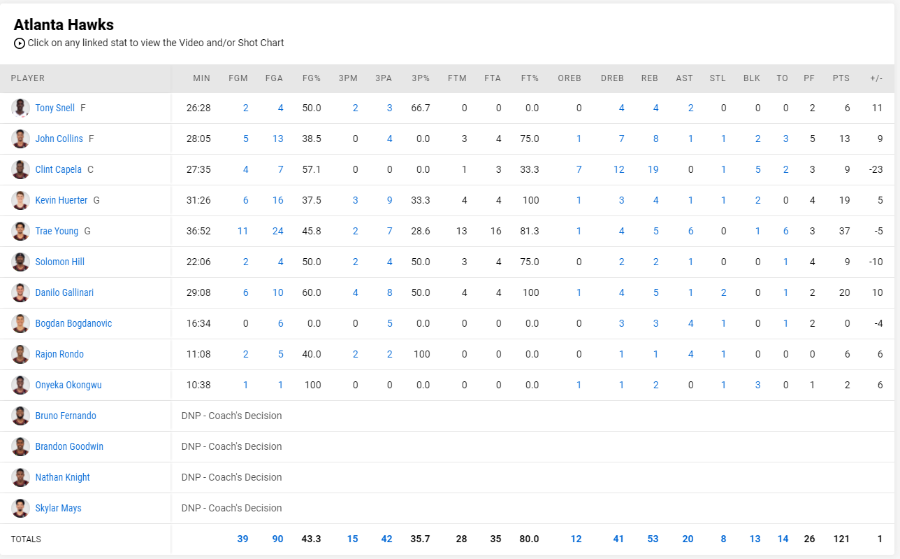This screenshot has width=900, height=559.
Task: Open John Collins player page
Action: [x=59, y=139]
